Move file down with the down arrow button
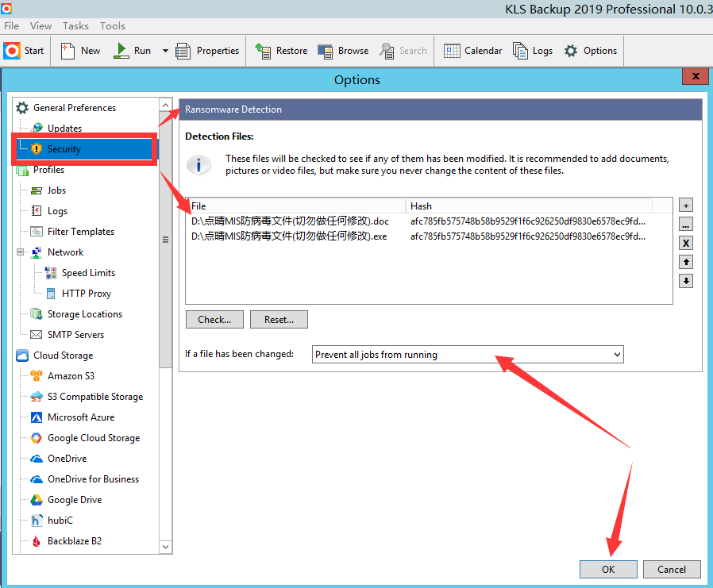This screenshot has width=713, height=588. pyautogui.click(x=686, y=281)
